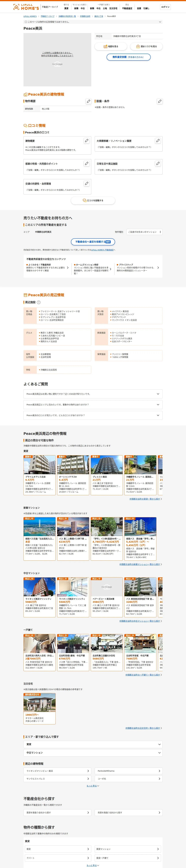The width and height of the screenshot is (186, 868).
Task: Click the help question icon beside 周辺施設
Action: (x=39, y=302)
